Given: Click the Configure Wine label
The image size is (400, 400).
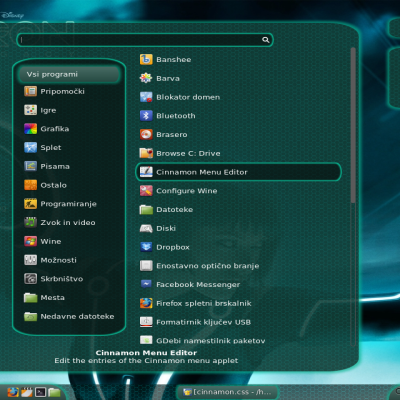Looking at the screenshot, I should point(187,191).
